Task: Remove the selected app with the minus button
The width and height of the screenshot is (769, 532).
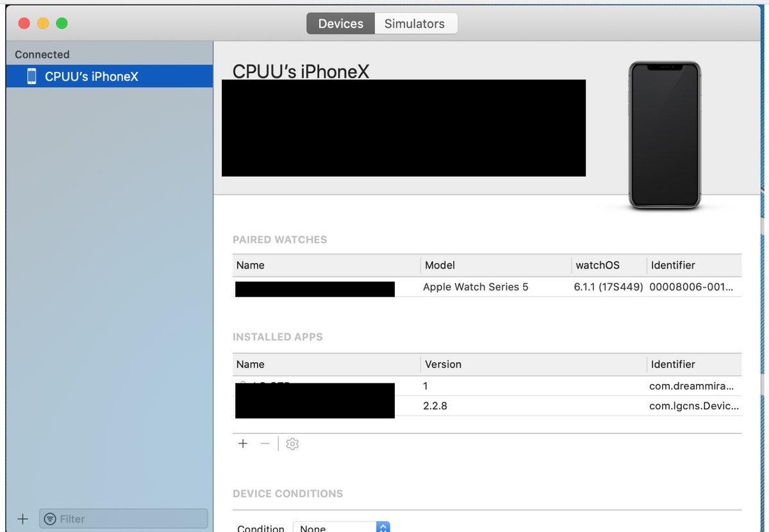Action: (265, 444)
